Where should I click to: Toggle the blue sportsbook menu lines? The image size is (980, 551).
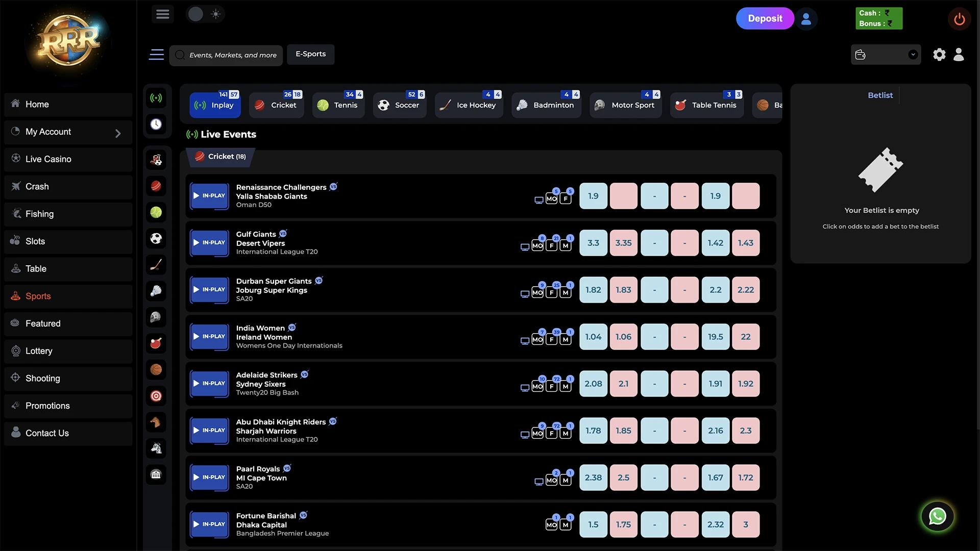(156, 55)
